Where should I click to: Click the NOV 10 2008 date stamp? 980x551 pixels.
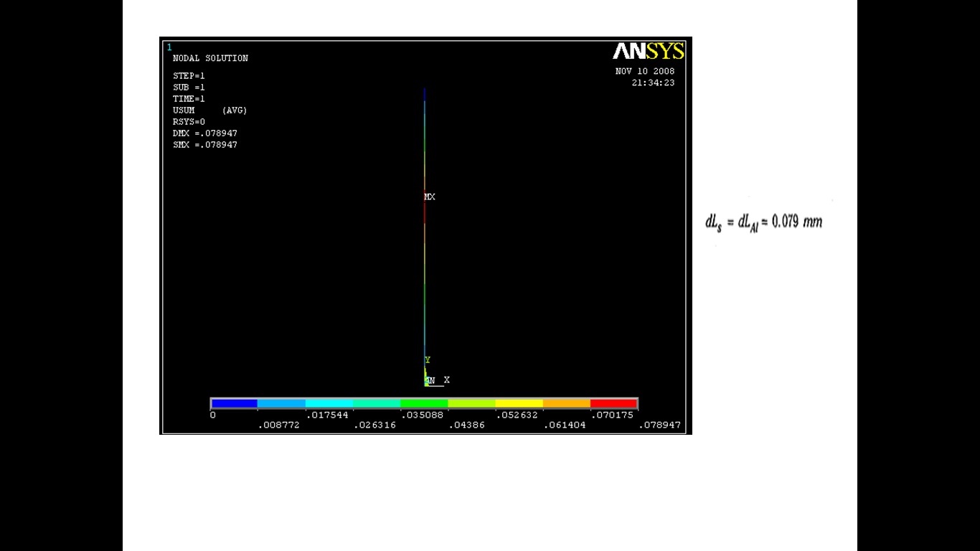click(644, 71)
